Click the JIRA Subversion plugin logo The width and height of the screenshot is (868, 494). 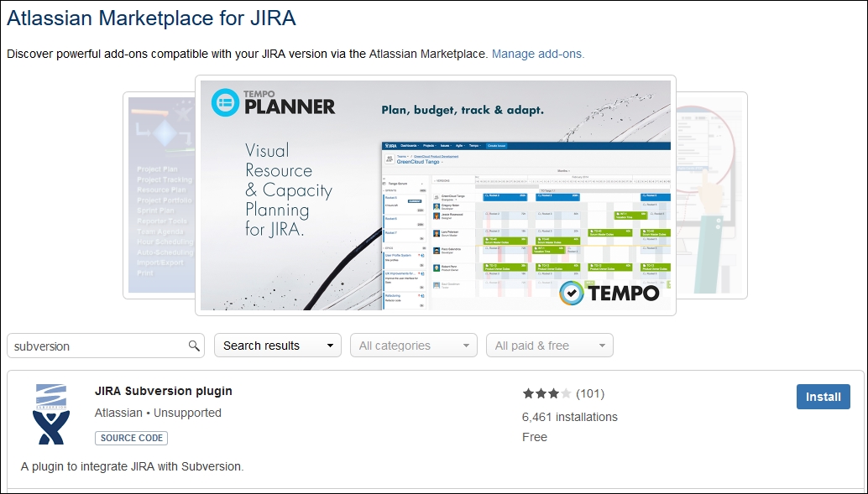pos(51,413)
